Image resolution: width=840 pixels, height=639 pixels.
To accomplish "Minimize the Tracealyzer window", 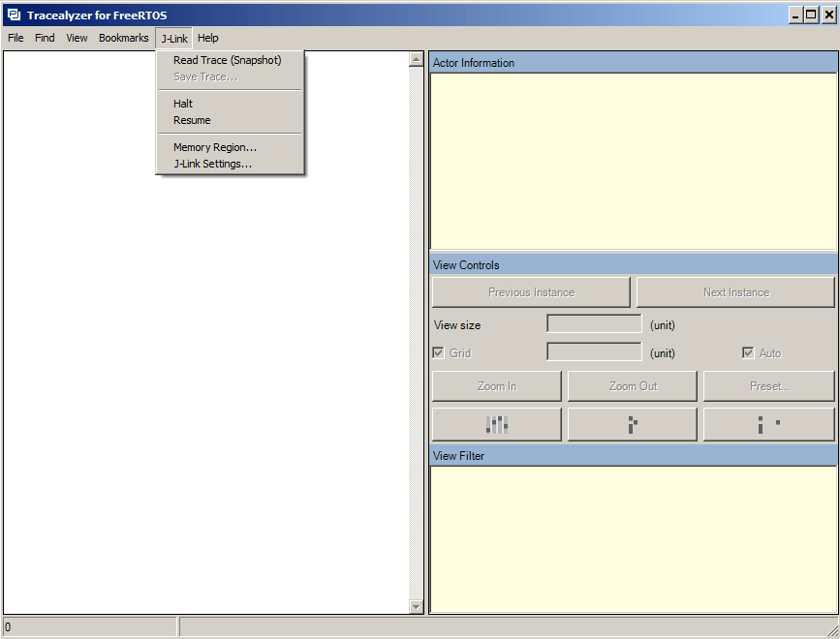I will (796, 15).
